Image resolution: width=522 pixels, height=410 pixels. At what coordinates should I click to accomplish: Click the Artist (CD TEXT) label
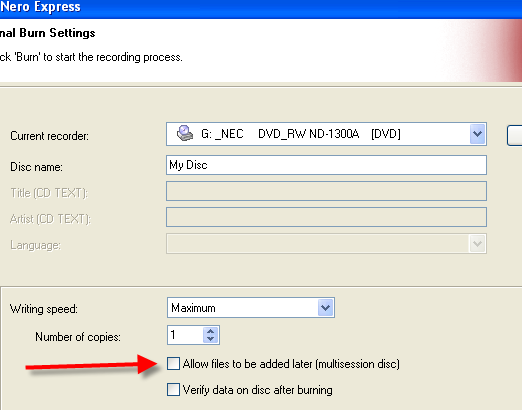(x=50, y=219)
